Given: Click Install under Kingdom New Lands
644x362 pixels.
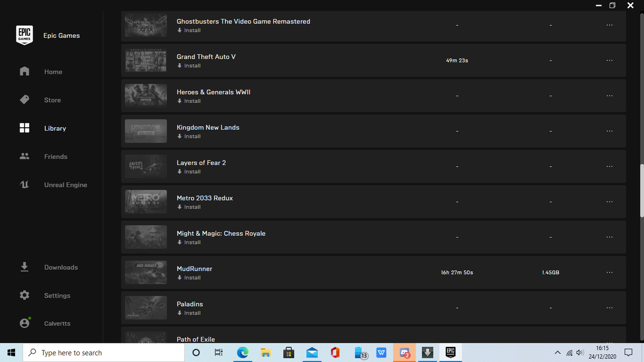Looking at the screenshot, I should pyautogui.click(x=189, y=136).
